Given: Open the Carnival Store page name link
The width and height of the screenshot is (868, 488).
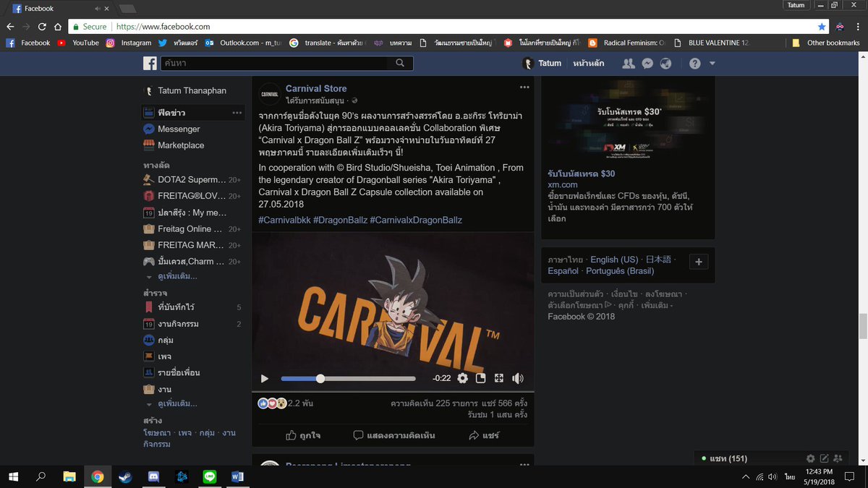Looking at the screenshot, I should click(316, 89).
